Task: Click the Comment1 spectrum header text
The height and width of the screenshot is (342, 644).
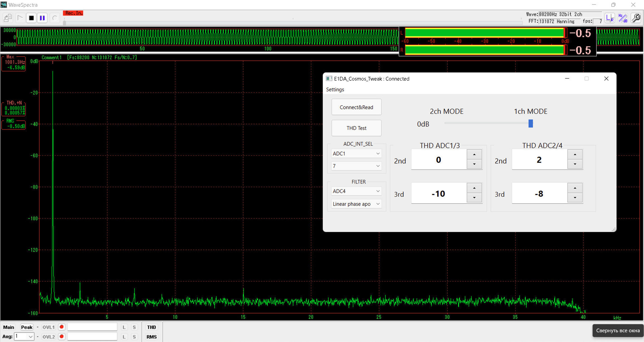Action: point(52,57)
